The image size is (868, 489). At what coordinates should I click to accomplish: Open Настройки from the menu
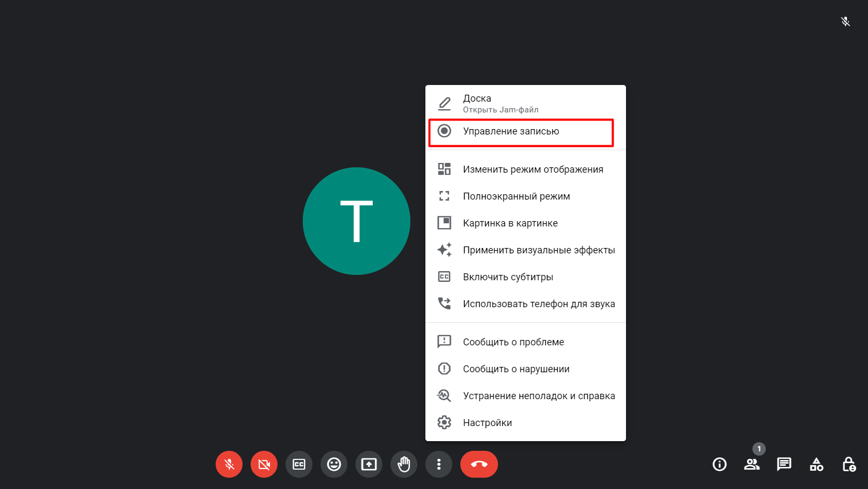(525, 422)
